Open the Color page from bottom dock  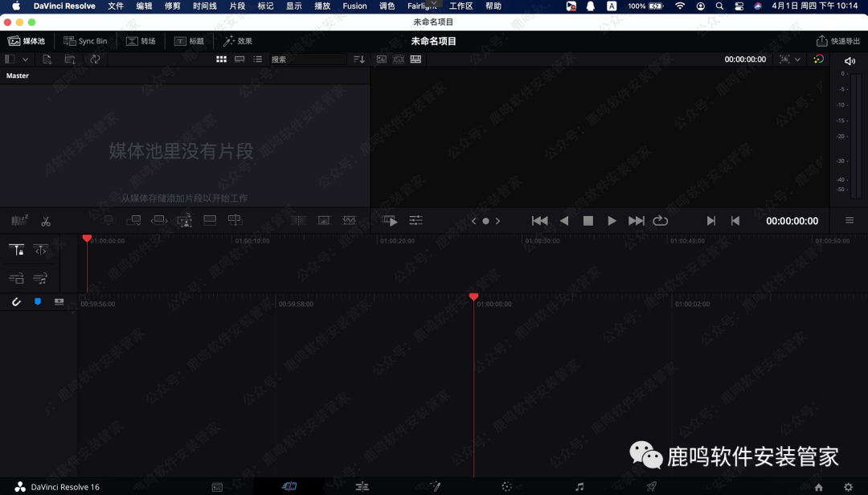click(x=506, y=486)
